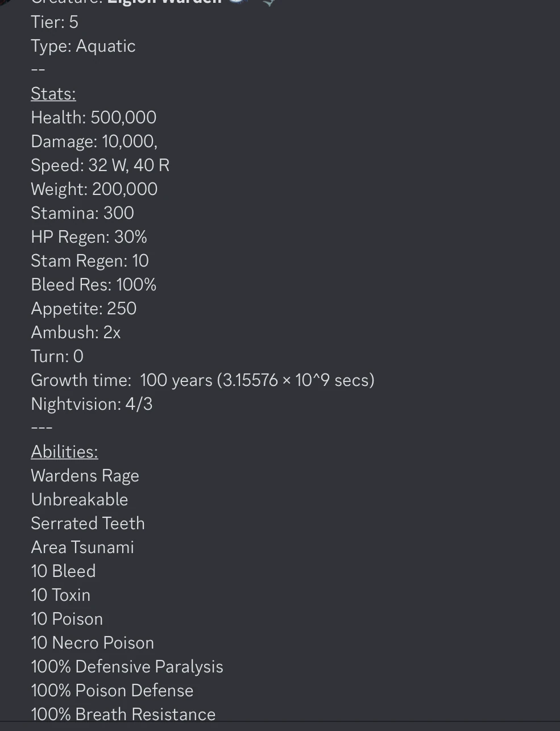Click the underlined Abilities: heading

pos(64,452)
